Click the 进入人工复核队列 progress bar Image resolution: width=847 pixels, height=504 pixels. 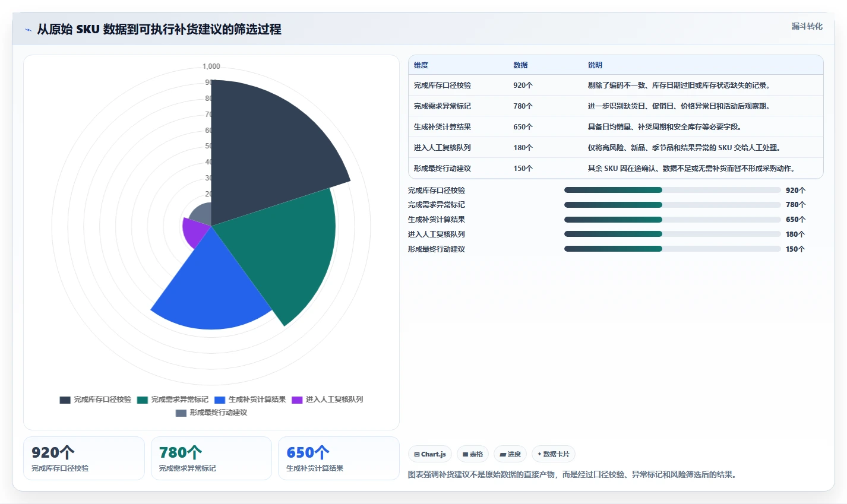[672, 234]
